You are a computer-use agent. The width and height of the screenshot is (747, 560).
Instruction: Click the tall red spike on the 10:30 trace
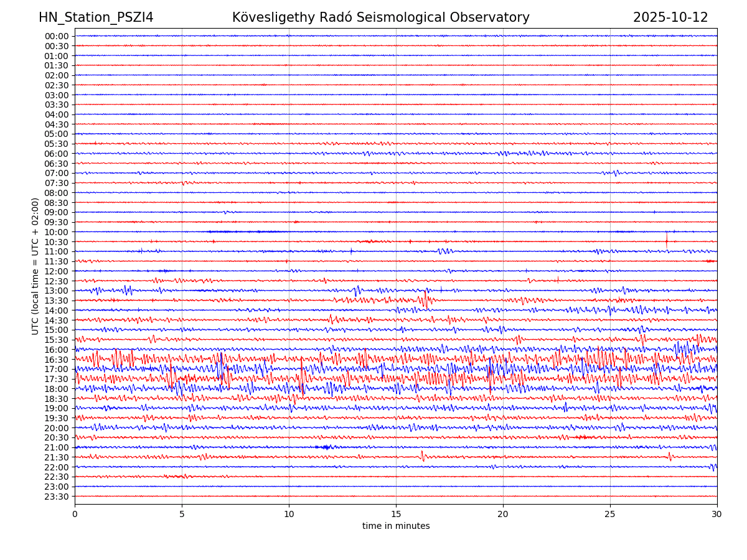[666, 240]
